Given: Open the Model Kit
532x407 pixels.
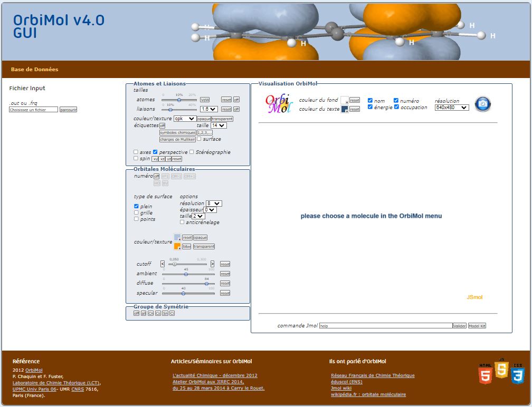Looking at the screenshot, I should coord(477,326).
